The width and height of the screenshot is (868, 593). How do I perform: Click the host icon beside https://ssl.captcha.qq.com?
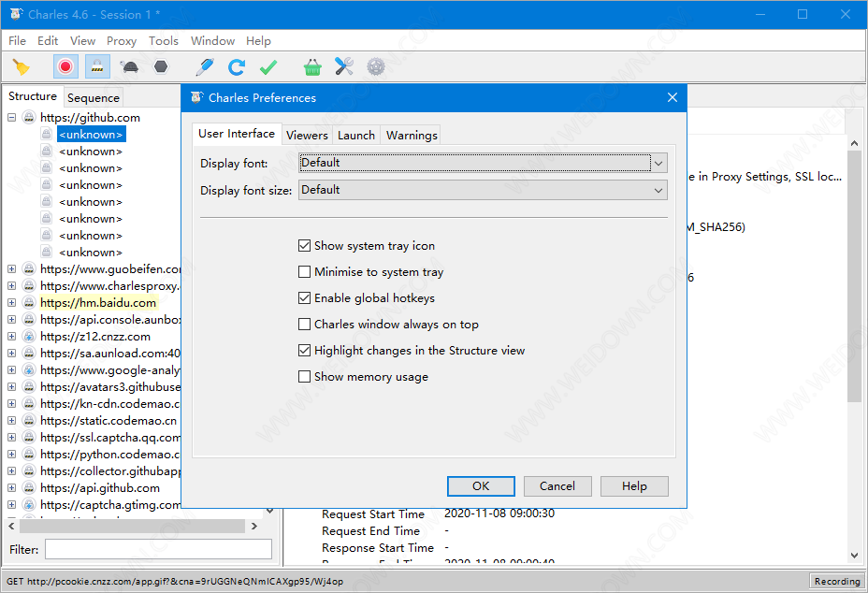pos(29,438)
